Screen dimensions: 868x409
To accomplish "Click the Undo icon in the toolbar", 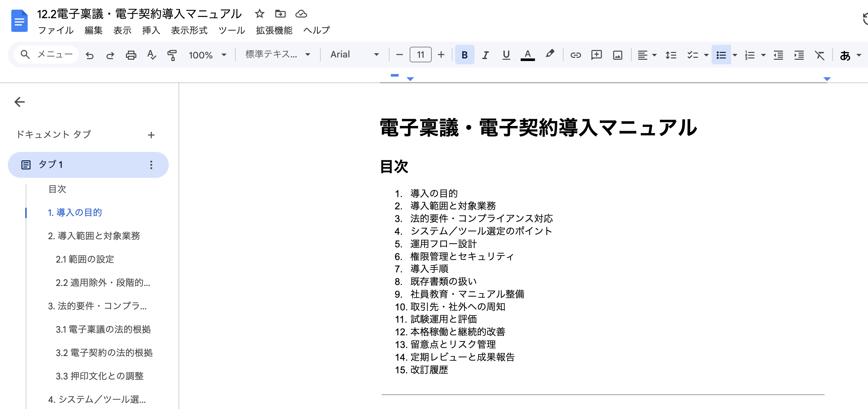I will [90, 55].
